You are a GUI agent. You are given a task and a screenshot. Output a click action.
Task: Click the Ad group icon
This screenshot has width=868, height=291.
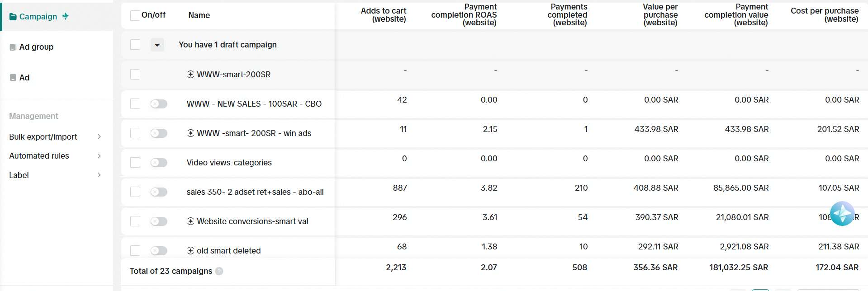tap(13, 47)
